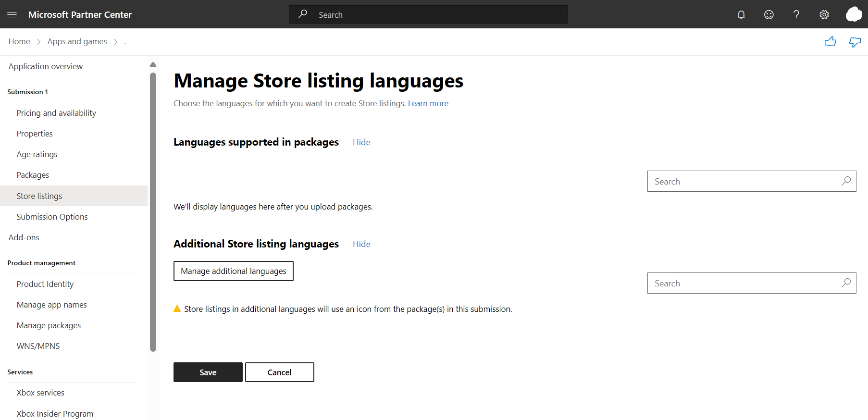Viewport: 868px width, 420px height.
Task: Click Manage additional languages button
Action: click(x=234, y=271)
